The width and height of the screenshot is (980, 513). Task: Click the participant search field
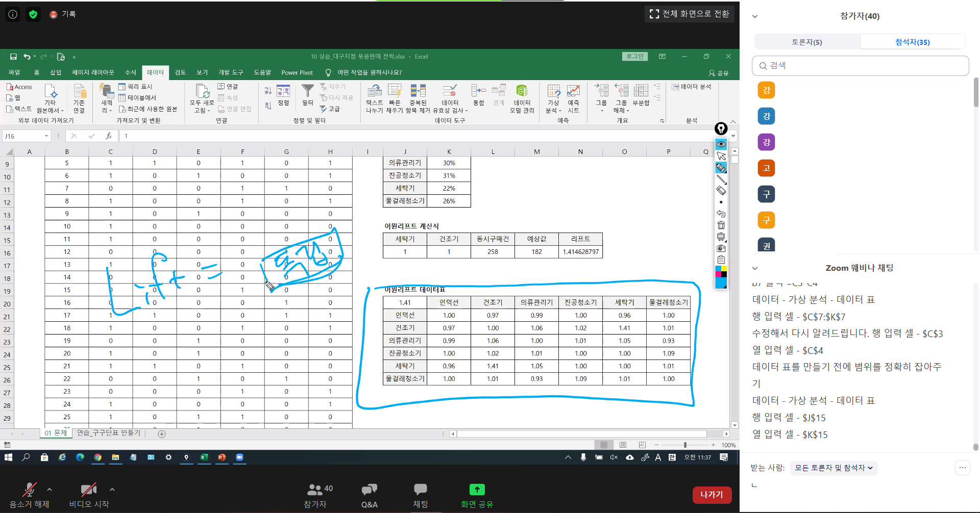point(860,66)
